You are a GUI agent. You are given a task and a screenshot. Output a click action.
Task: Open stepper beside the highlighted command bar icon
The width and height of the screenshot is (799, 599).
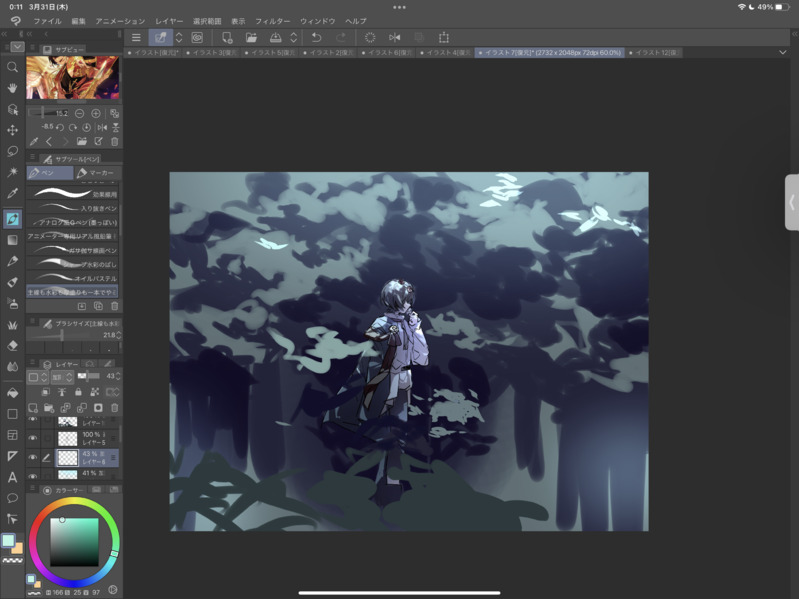pos(179,37)
